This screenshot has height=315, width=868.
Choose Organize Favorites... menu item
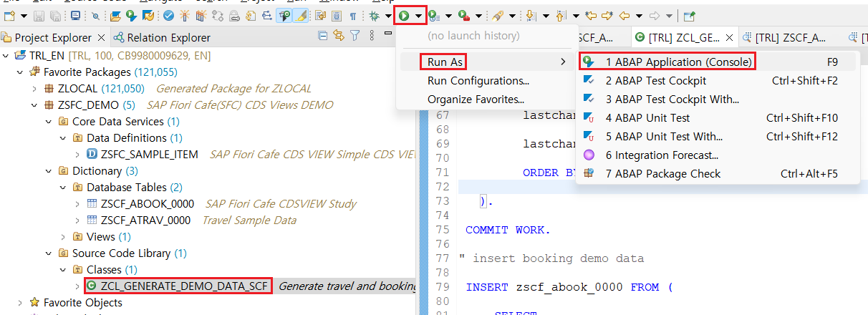tap(476, 100)
